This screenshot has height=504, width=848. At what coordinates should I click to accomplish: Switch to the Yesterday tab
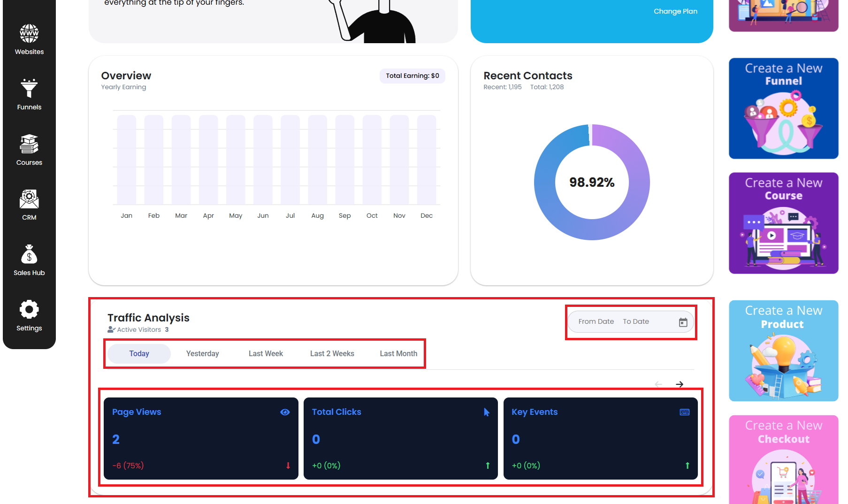[202, 354]
